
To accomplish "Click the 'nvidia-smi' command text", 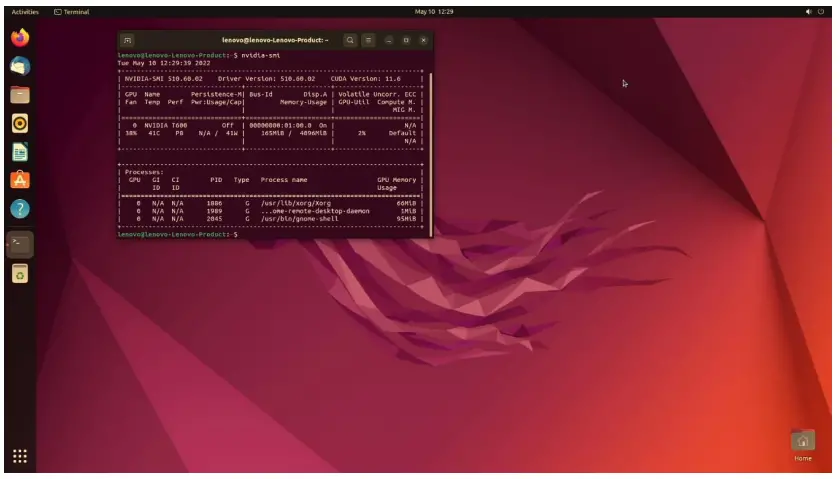I will pyautogui.click(x=260, y=55).
